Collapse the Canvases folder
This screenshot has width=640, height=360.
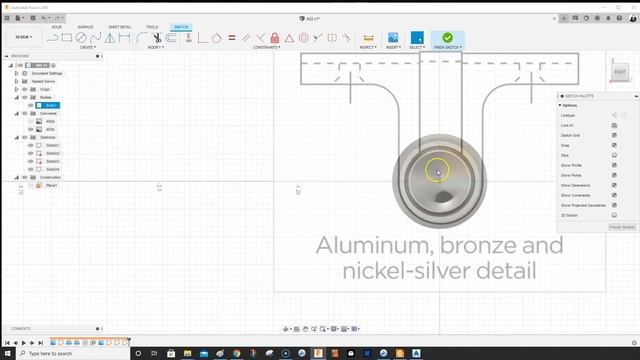[16, 113]
